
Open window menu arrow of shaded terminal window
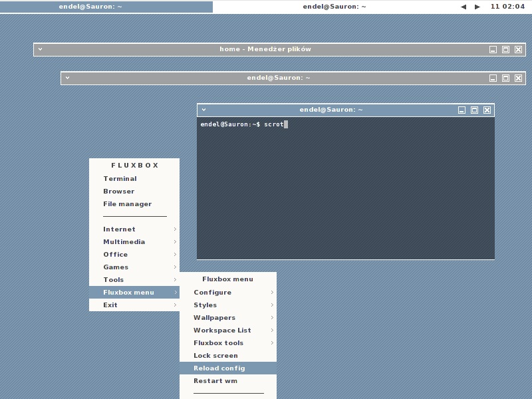[x=68, y=78]
